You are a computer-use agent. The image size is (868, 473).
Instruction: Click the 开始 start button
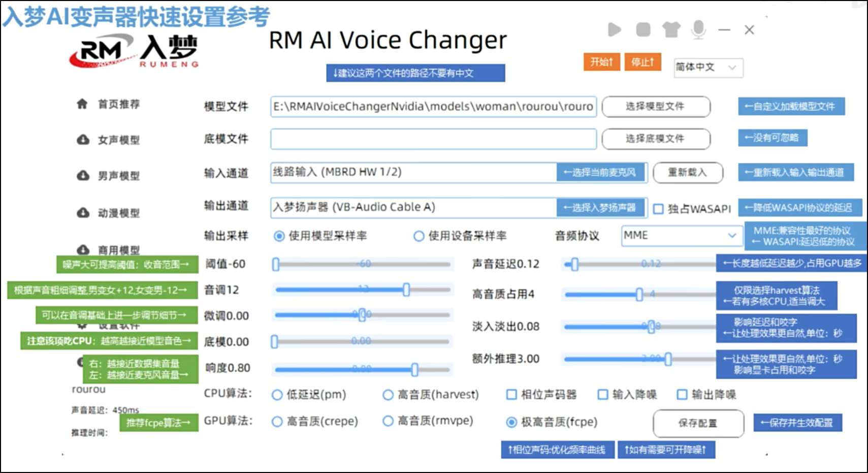[x=601, y=61]
